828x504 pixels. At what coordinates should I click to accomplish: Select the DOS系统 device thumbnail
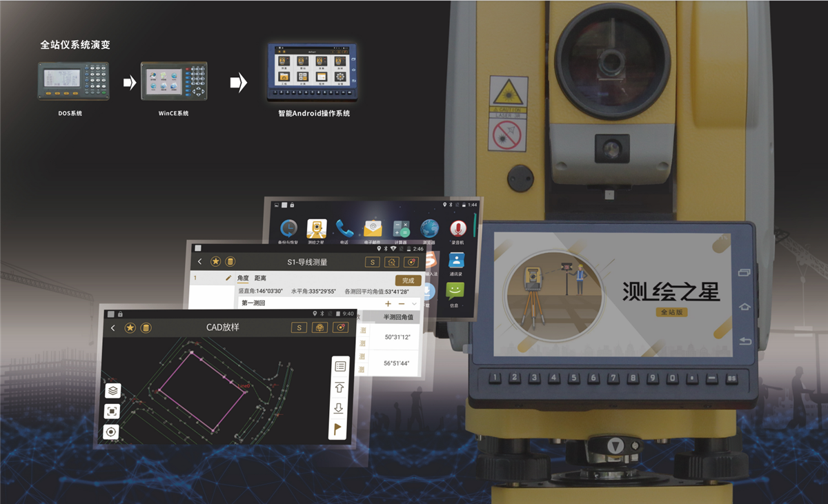73,81
